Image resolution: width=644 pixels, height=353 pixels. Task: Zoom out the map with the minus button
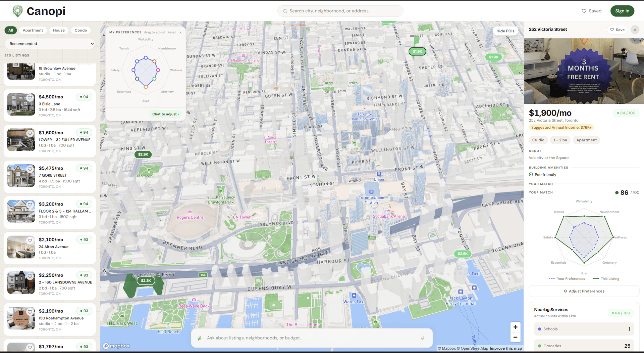pos(515,337)
